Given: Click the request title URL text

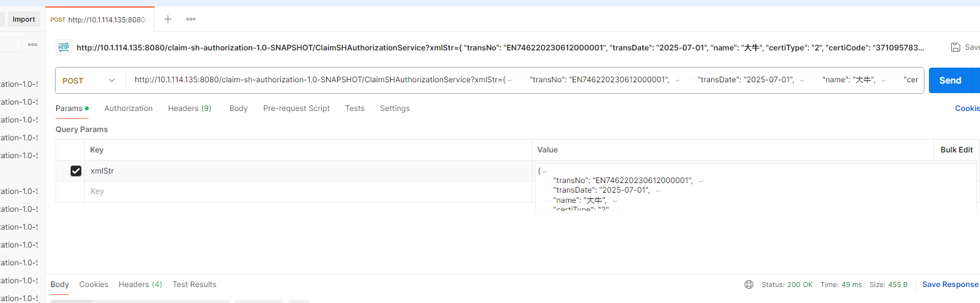Looking at the screenshot, I should [500, 47].
